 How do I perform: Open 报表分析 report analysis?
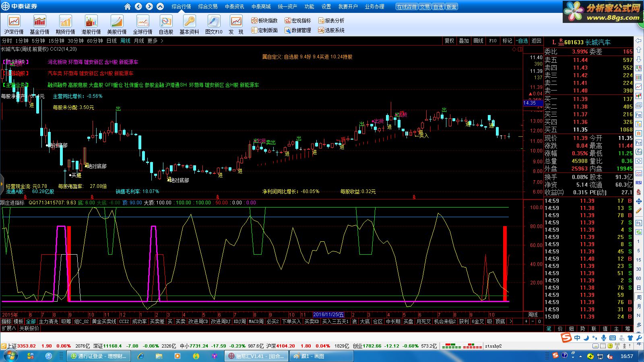point(331,21)
